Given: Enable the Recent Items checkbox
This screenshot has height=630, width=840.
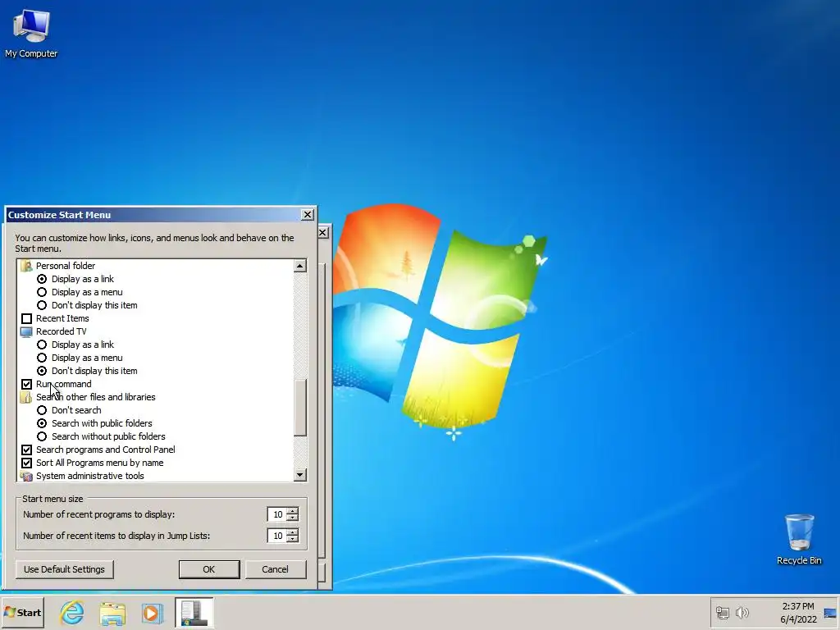Looking at the screenshot, I should click(x=26, y=318).
